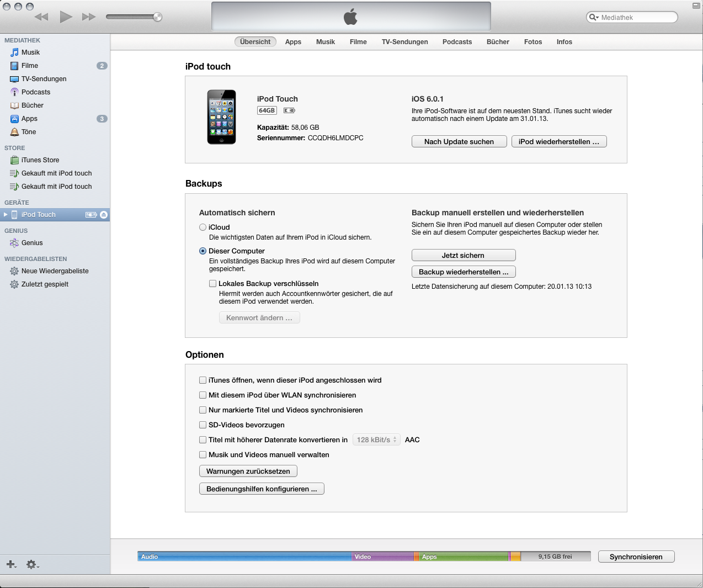Click the 64GB capacity badge

pos(267,110)
